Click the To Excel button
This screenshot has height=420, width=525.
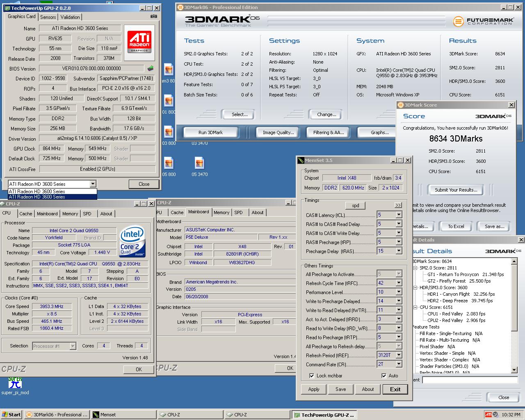pos(456,226)
